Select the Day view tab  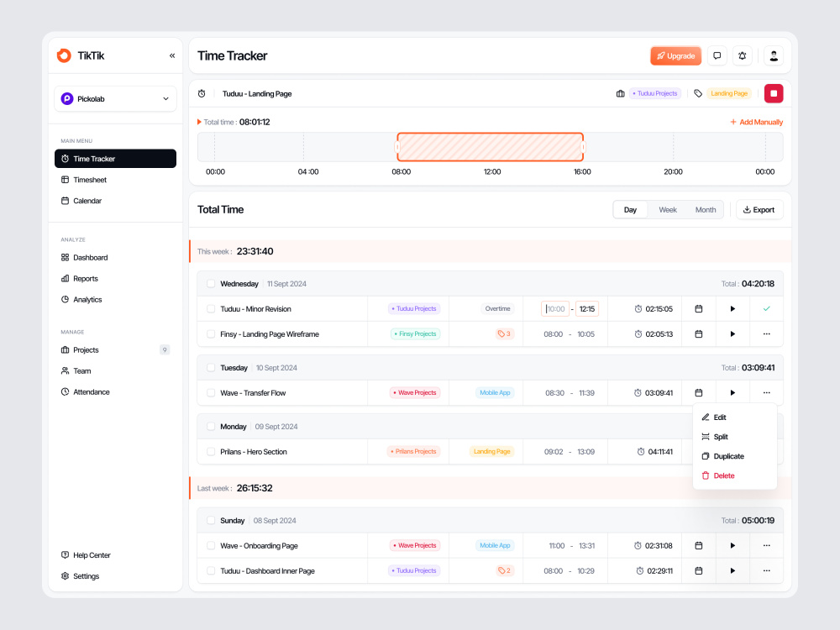tap(630, 210)
